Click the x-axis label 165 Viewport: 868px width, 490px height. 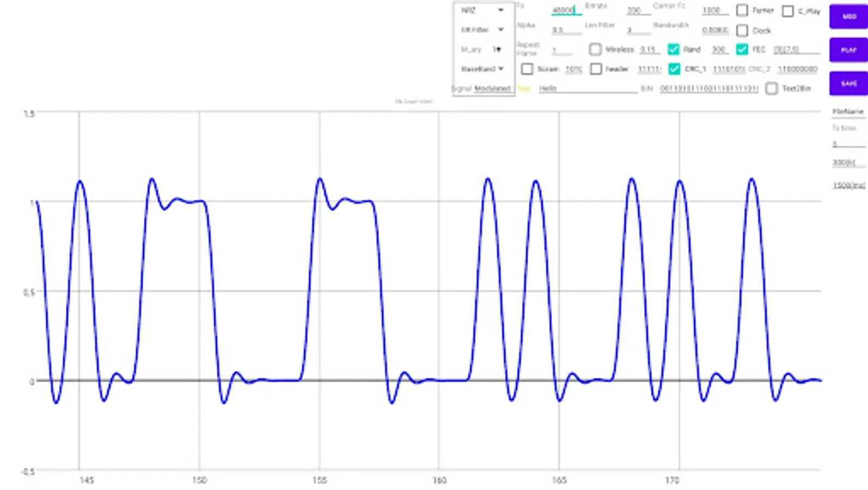(559, 480)
